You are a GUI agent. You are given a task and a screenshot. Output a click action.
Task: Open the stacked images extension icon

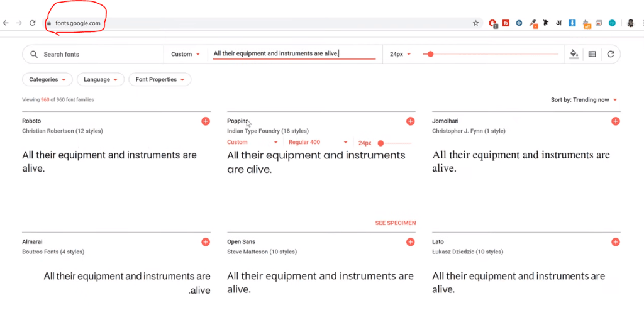pyautogui.click(x=599, y=23)
